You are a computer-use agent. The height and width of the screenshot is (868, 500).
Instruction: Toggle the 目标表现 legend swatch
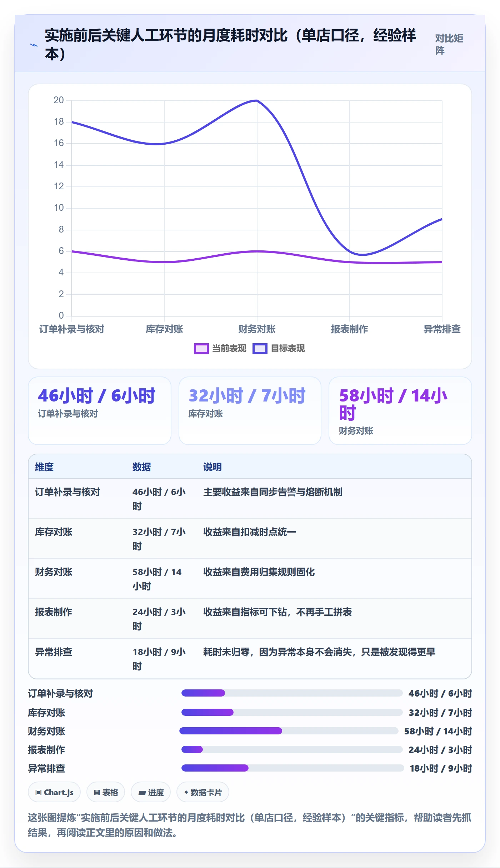click(260, 349)
